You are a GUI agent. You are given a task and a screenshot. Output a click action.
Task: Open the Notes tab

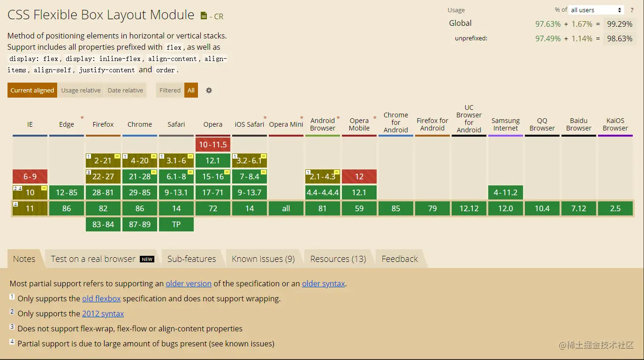[x=24, y=259]
